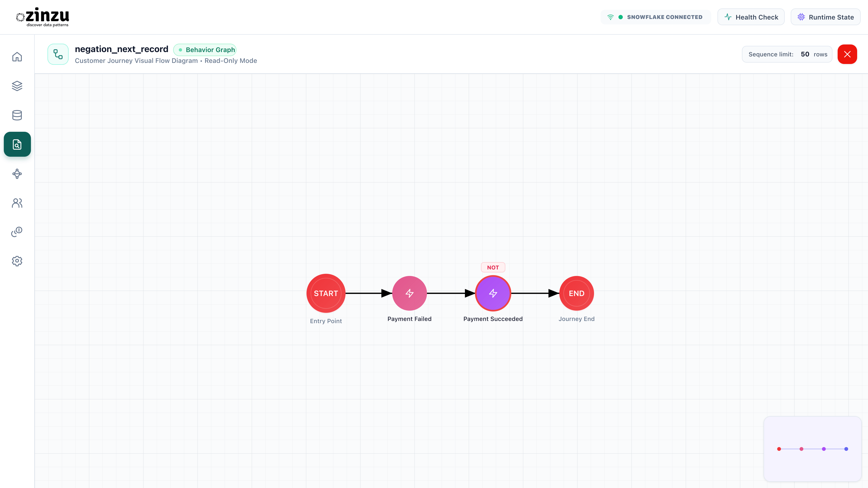Click the flow diagram icon beside the title
868x488 pixels.
58,54
